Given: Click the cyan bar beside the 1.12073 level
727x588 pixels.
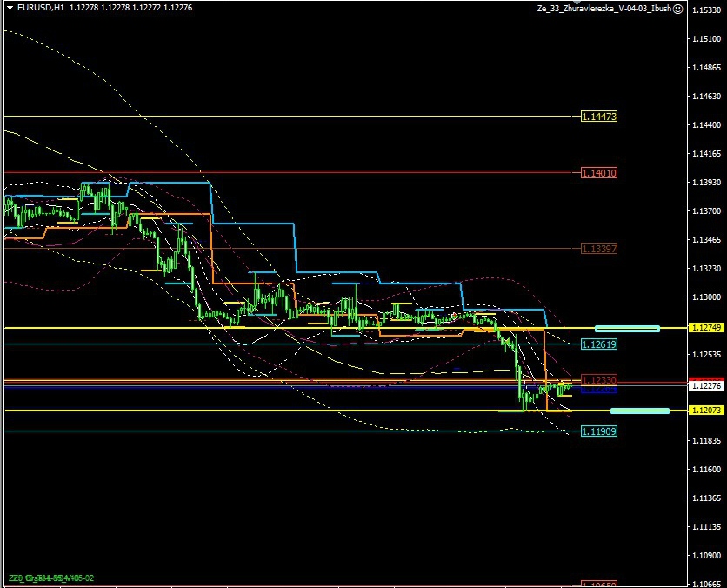Looking at the screenshot, I should tap(639, 411).
